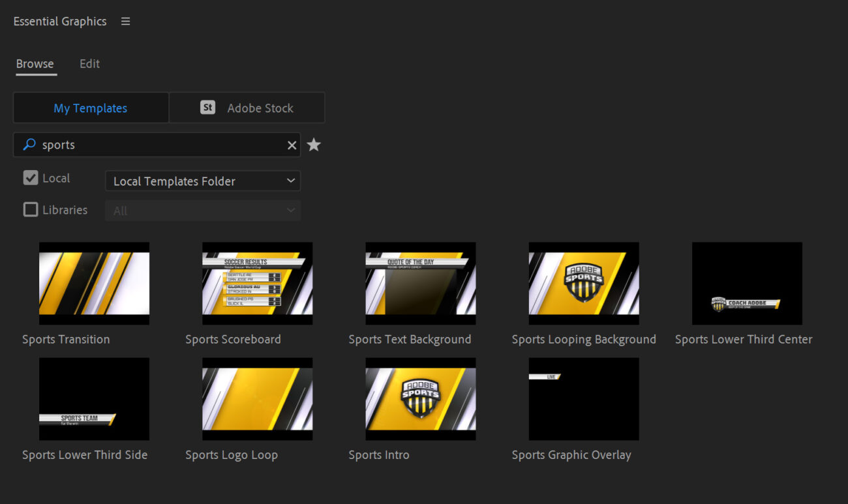Expand the Libraries All dropdown

click(x=202, y=210)
